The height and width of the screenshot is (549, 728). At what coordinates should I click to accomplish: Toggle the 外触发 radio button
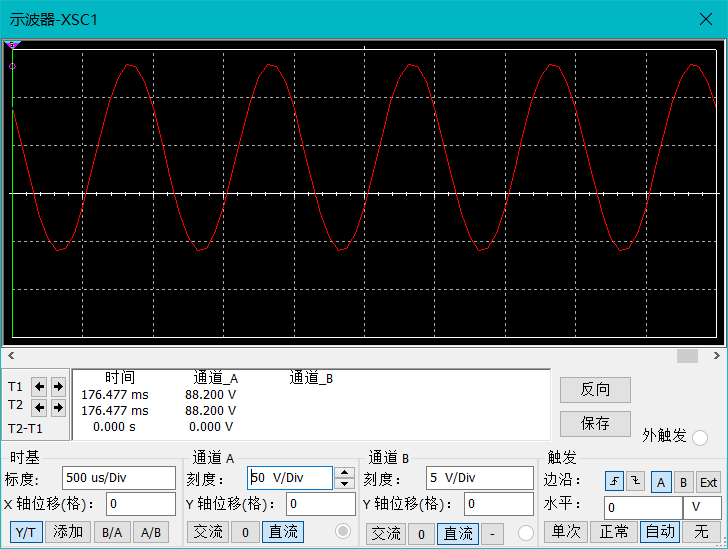(700, 438)
